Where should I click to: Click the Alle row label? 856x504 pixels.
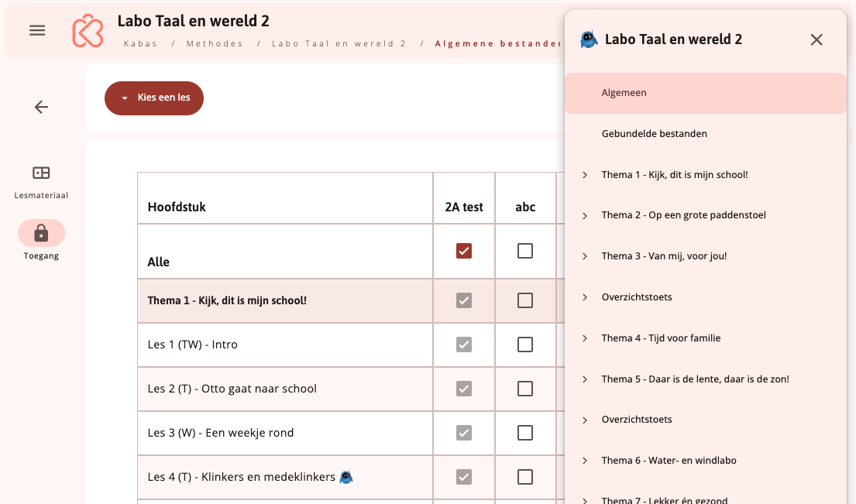click(x=158, y=262)
